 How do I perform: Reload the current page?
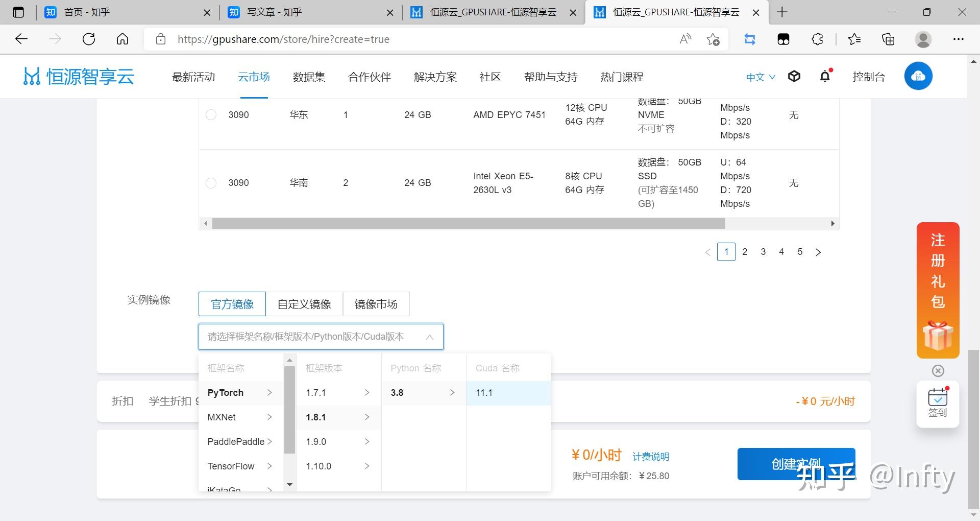[89, 39]
